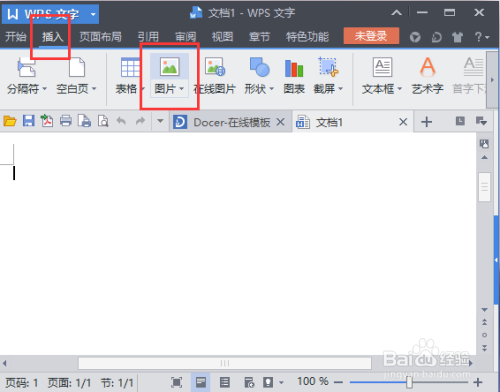500x392 pixels.
Task: Save document with floppy disk icon
Action: point(29,121)
